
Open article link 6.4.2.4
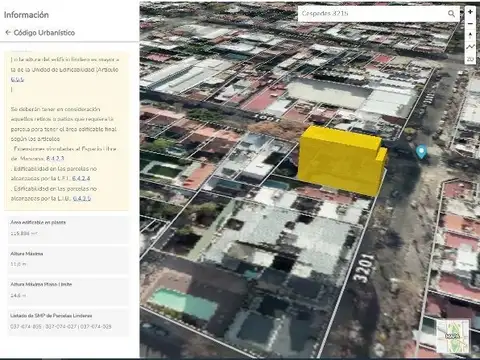click(x=81, y=178)
